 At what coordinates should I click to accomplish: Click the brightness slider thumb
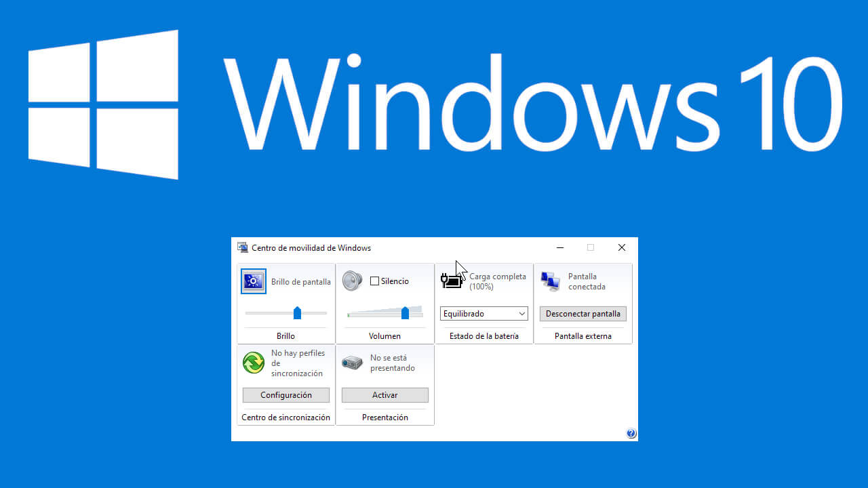pos(297,312)
